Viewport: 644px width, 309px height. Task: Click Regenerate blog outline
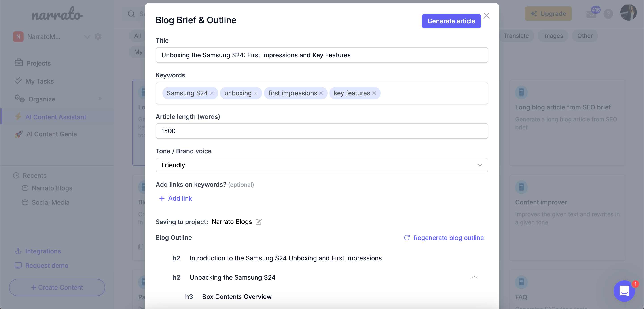point(444,238)
